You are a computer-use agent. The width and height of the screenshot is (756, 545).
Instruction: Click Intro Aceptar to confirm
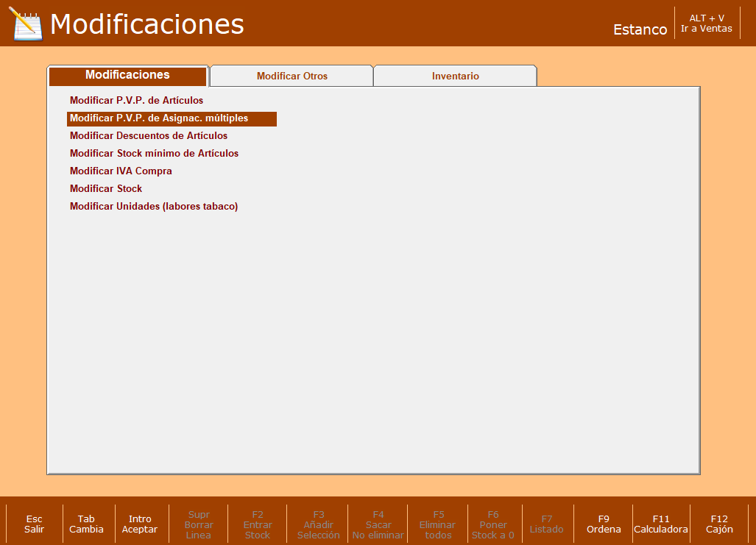pos(140,524)
